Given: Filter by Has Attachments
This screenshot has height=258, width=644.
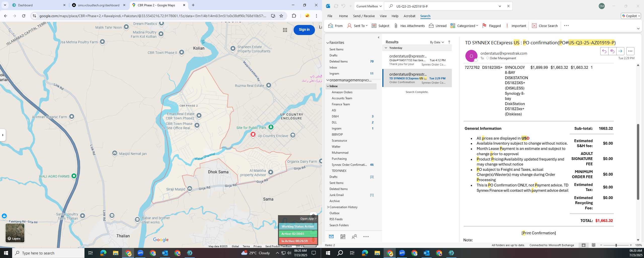Looking at the screenshot, I should coord(409,26).
